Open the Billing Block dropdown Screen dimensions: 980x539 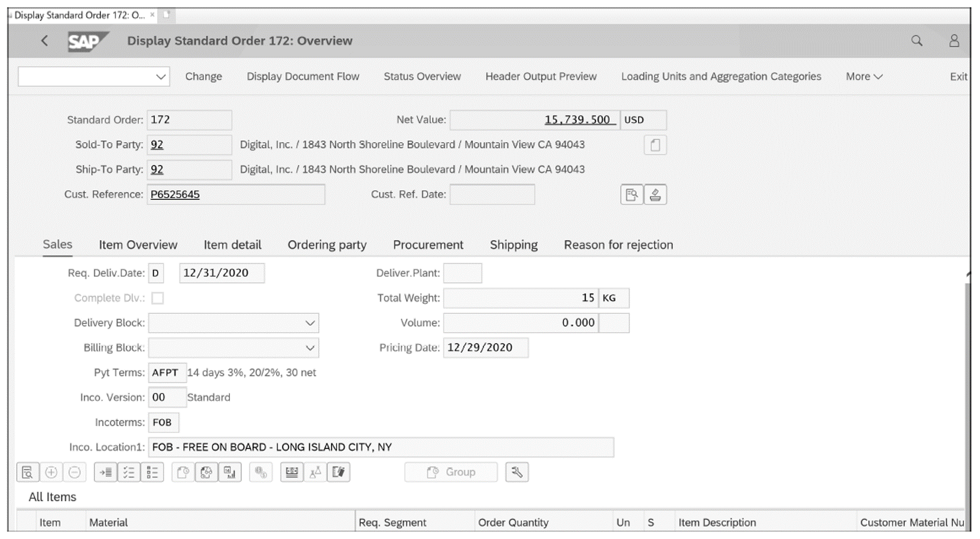tap(310, 347)
